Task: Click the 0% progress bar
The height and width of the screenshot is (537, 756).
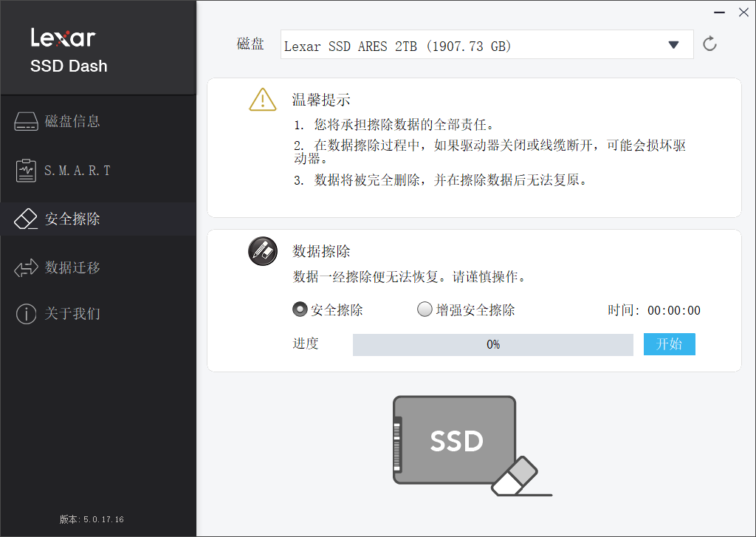Action: [493, 344]
